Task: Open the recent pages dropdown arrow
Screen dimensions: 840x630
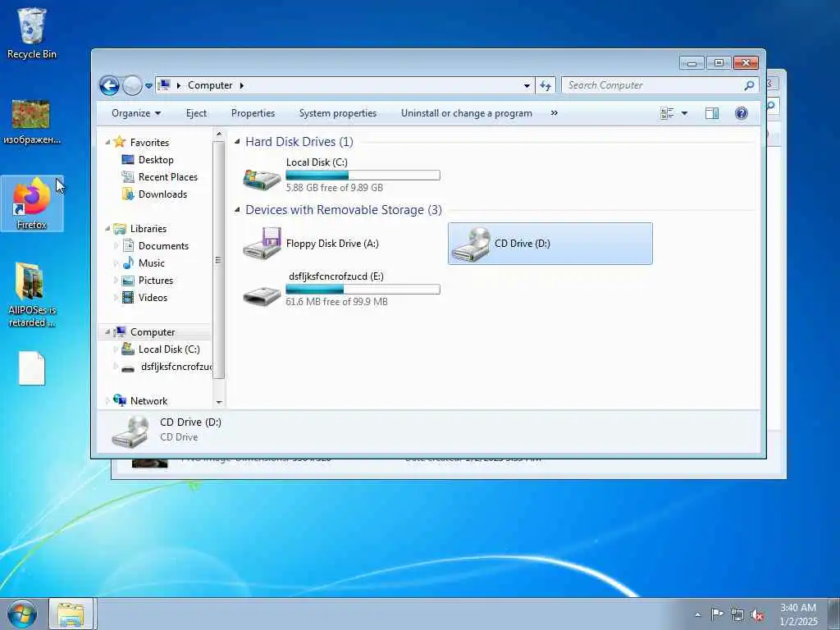Action: [x=149, y=85]
